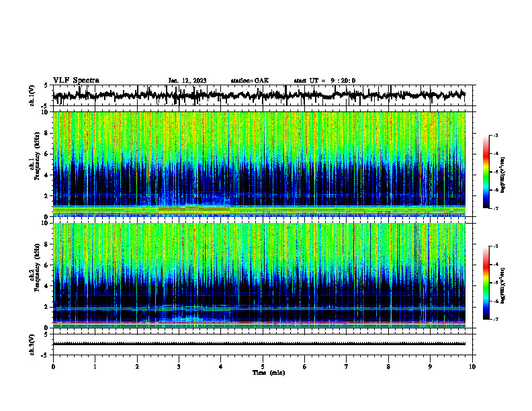Click the -3 label on the ch.1 color bar
532x411 pixels.
coord(496,136)
